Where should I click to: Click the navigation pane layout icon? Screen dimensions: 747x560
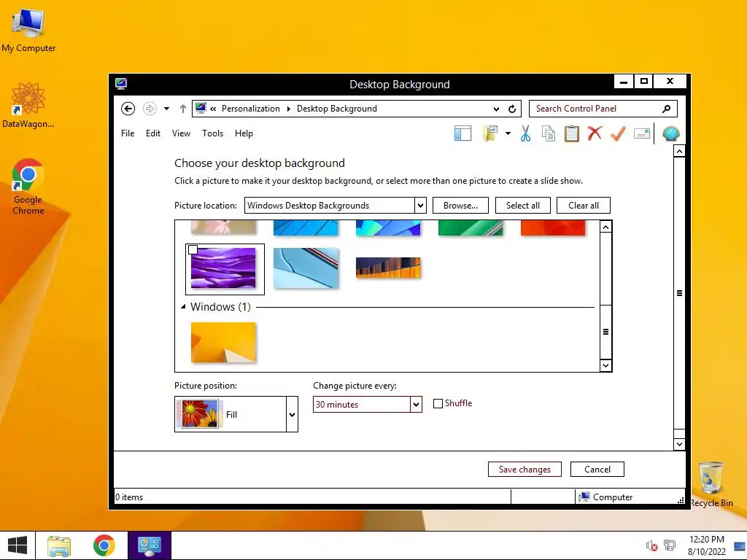(x=462, y=134)
